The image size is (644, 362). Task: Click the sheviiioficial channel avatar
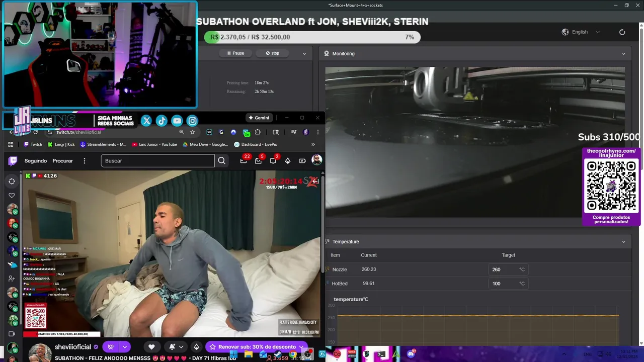click(39, 352)
